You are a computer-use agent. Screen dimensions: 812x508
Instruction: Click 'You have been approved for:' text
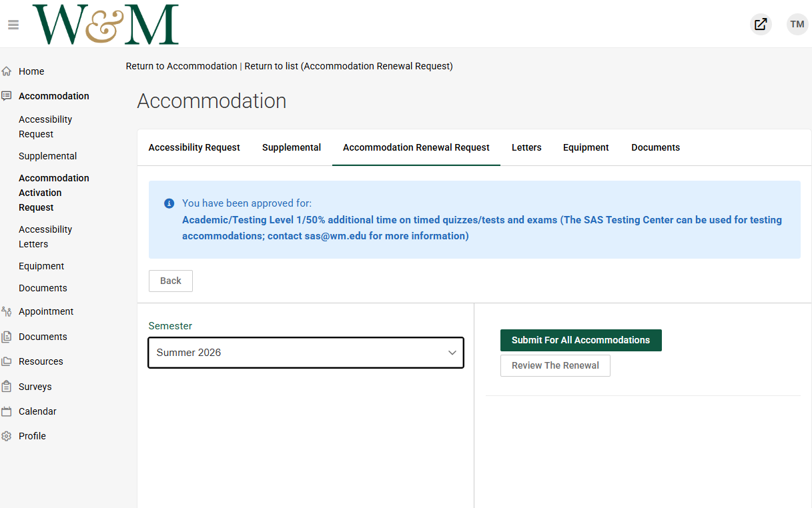click(247, 203)
